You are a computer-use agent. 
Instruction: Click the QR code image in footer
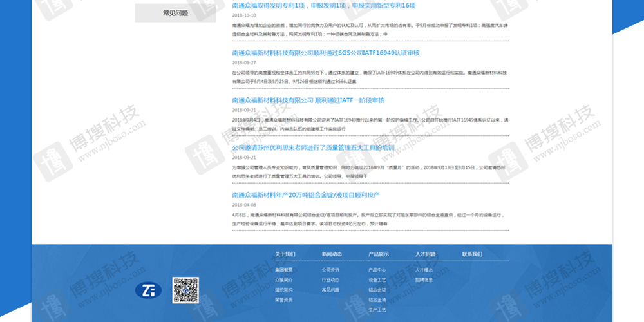tap(185, 290)
